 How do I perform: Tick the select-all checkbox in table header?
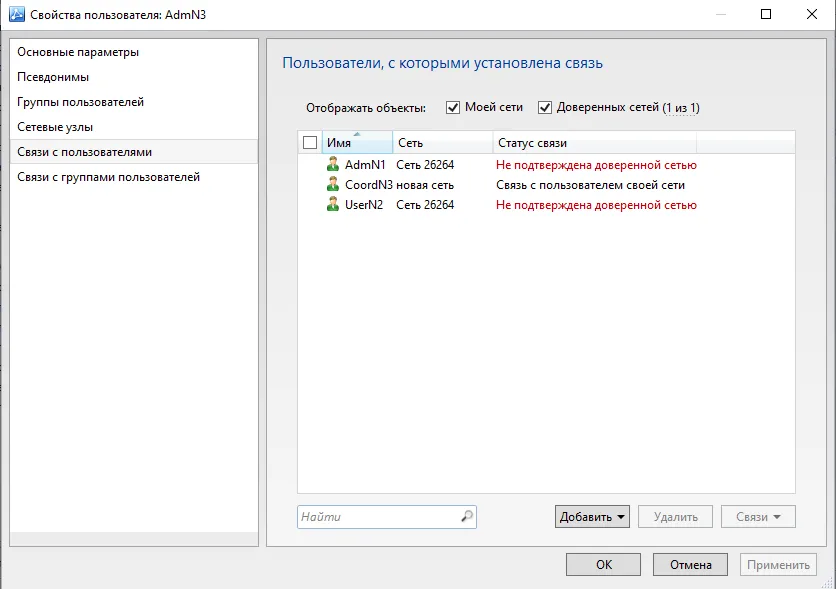point(310,142)
